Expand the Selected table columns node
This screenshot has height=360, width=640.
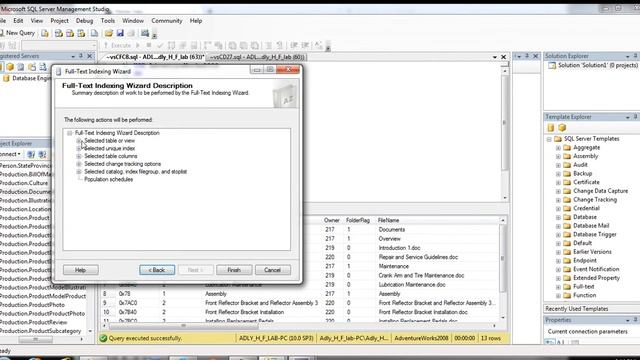click(79, 156)
